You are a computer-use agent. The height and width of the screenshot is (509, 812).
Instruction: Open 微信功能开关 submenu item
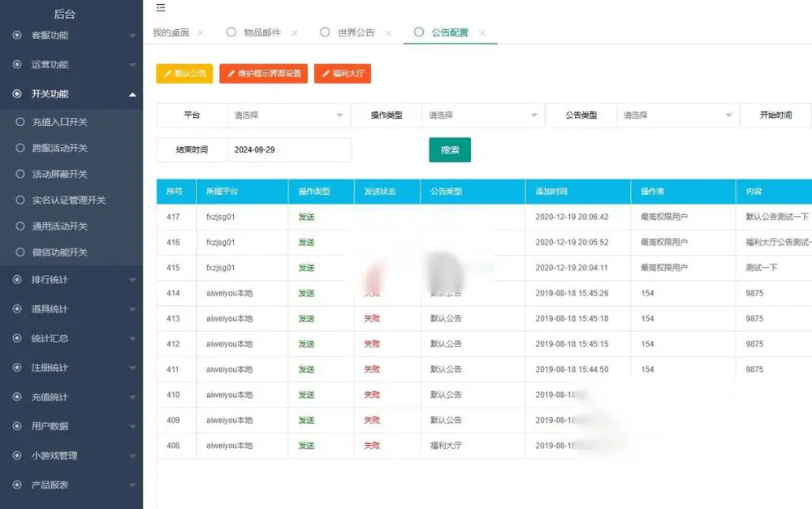click(x=71, y=252)
